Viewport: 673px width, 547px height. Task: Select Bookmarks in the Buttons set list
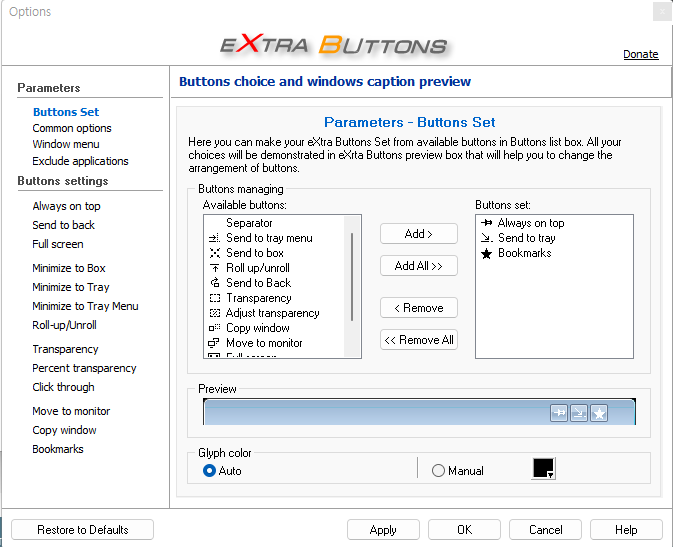coord(524,253)
